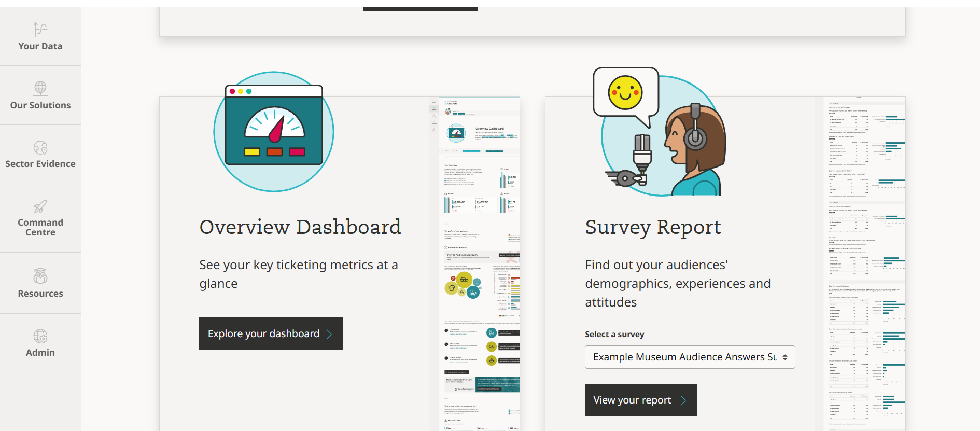Click the 'Select a survey' label
Viewport: 980px width, 431px height.
tap(614, 335)
